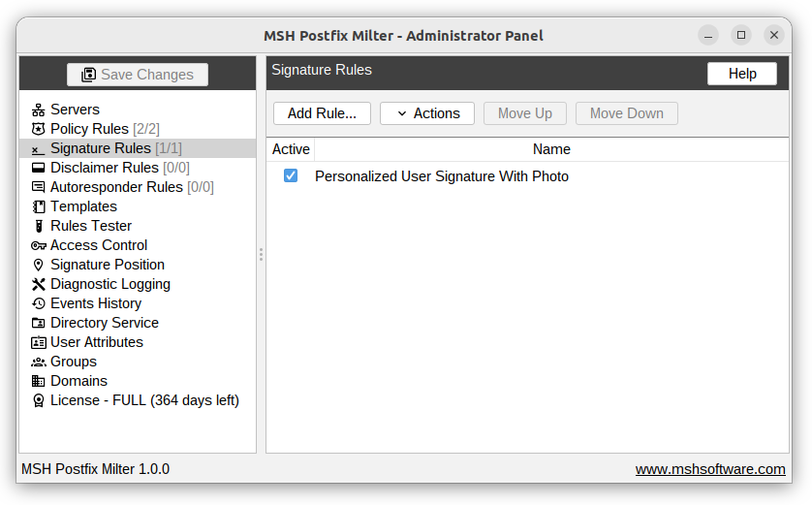This screenshot has height=505, width=812.
Task: Click the 'Signature Rules' panel heading
Action: [322, 70]
